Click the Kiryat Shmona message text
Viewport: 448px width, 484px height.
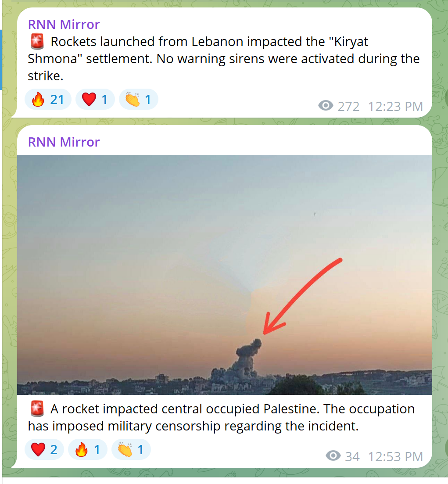click(224, 59)
